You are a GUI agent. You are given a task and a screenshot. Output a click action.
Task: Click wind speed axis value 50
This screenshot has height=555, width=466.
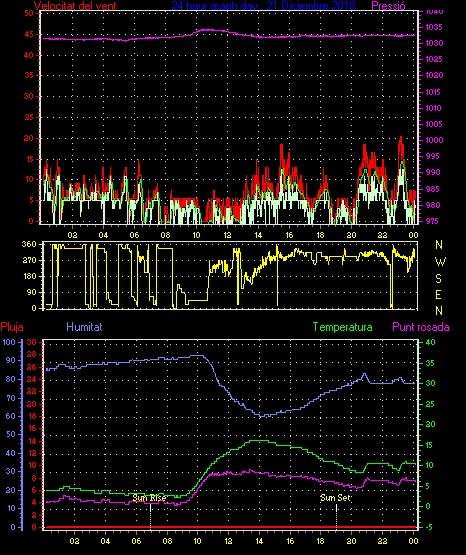(x=29, y=13)
